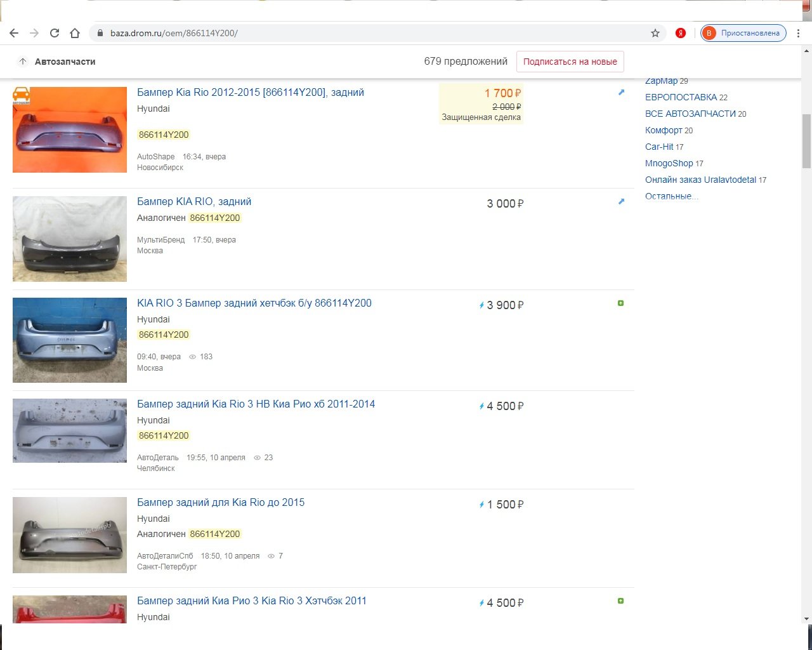Image resolution: width=812 pixels, height=650 pixels.
Task: Filter by Онлайн заказ Uralavtodetal seller
Action: pyautogui.click(x=700, y=180)
